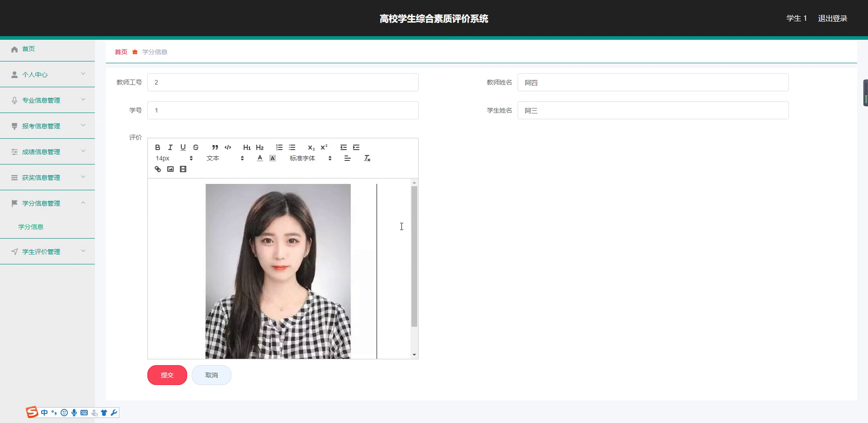Expand the 成绩信息管理 menu
Image resolution: width=868 pixels, height=423 pixels.
pos(47,152)
